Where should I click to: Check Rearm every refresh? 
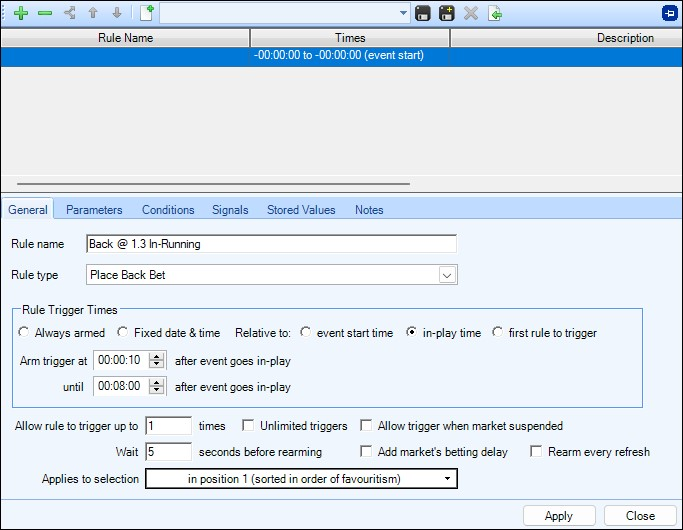point(536,451)
